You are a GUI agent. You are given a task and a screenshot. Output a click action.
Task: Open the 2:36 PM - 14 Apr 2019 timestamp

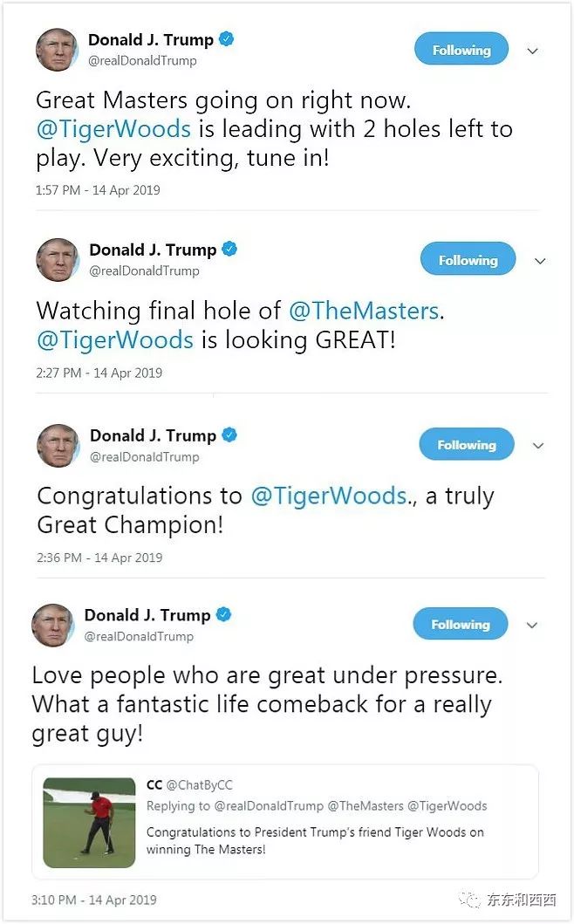(x=99, y=558)
